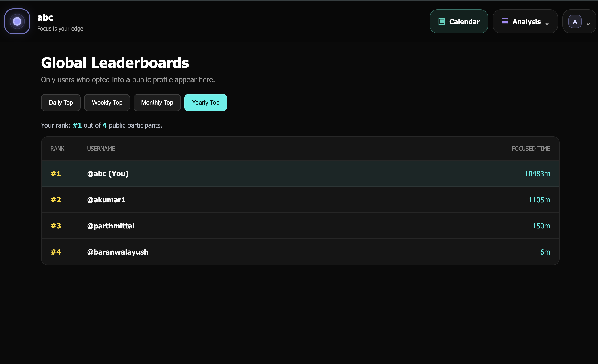Click the user avatar icon labeled A
This screenshot has width=598, height=364.
click(575, 22)
